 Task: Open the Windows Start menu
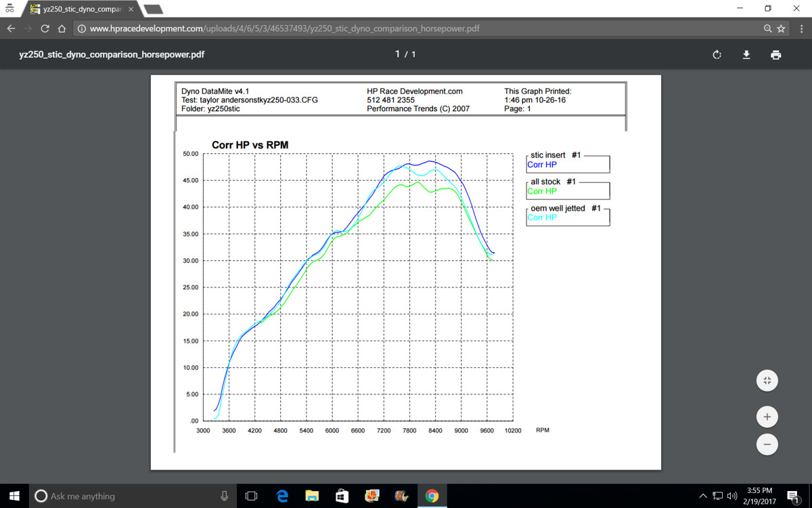coord(14,496)
